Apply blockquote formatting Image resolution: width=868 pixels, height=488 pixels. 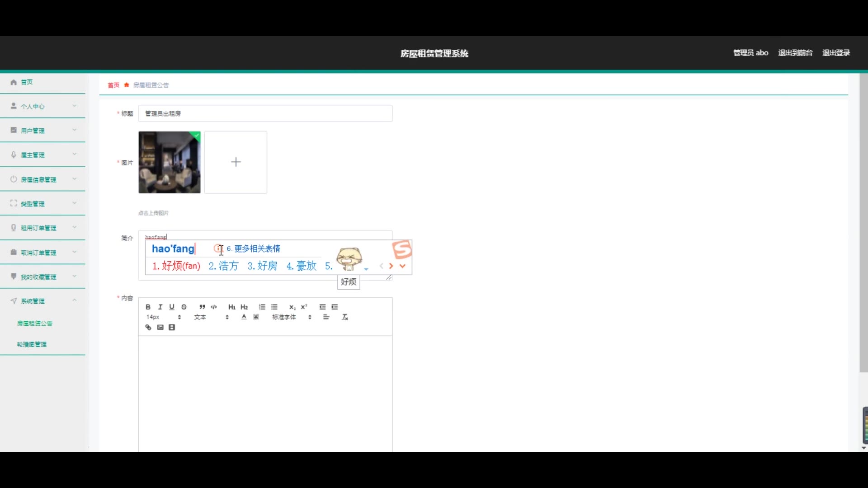(x=202, y=307)
